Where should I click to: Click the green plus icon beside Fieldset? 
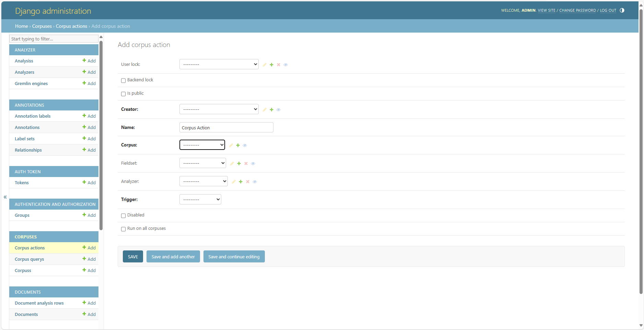pyautogui.click(x=239, y=163)
